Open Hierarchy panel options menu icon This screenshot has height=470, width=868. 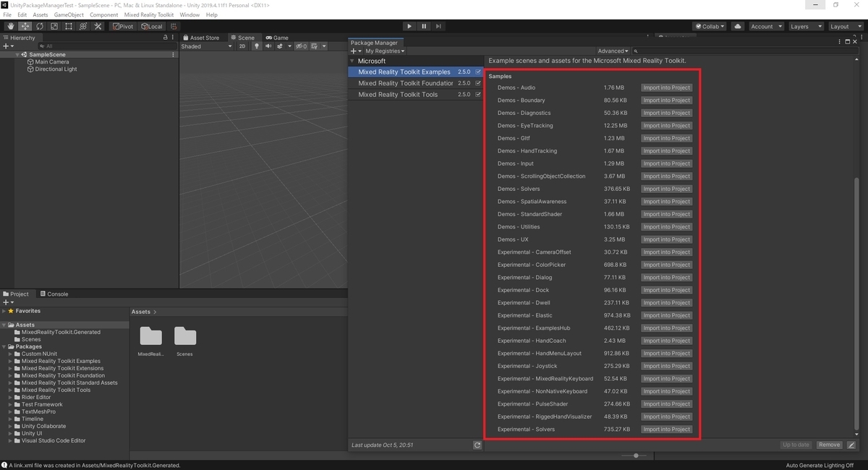pos(174,38)
